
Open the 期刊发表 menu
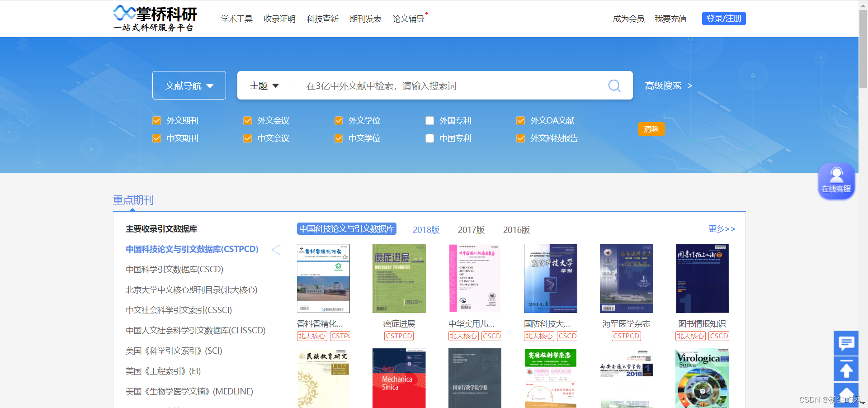pyautogui.click(x=365, y=19)
